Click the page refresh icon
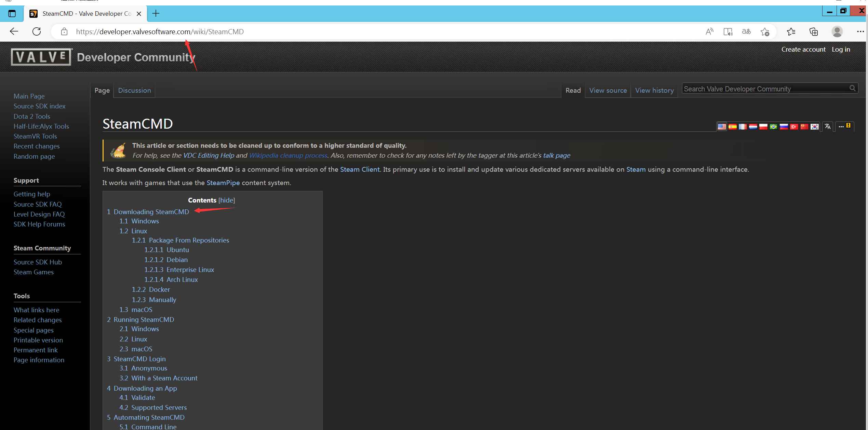This screenshot has height=430, width=868. click(37, 31)
